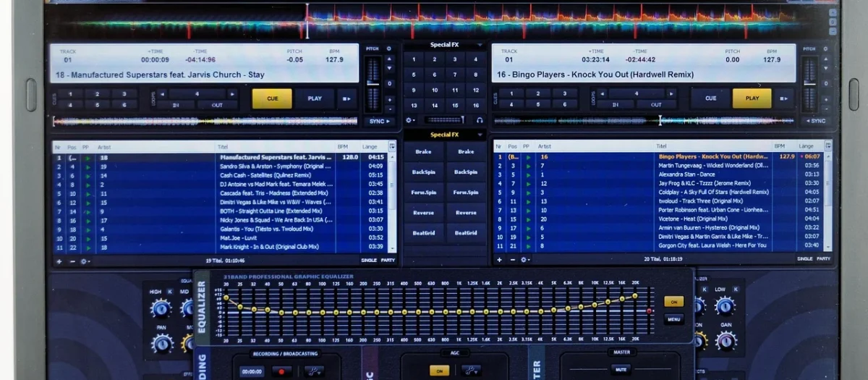868x380 pixels.
Task: Trigger sample pad 16
Action: [x=476, y=106]
